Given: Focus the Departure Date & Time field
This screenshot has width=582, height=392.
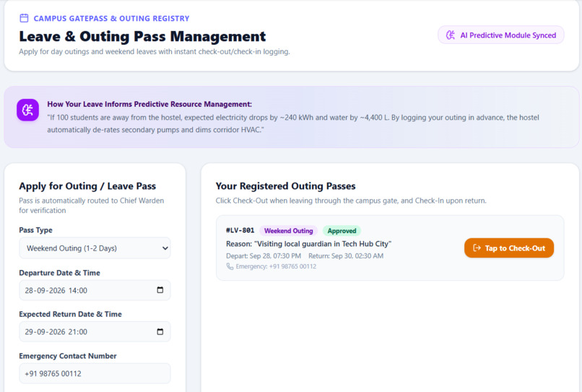Looking at the screenshot, I should (x=95, y=290).
